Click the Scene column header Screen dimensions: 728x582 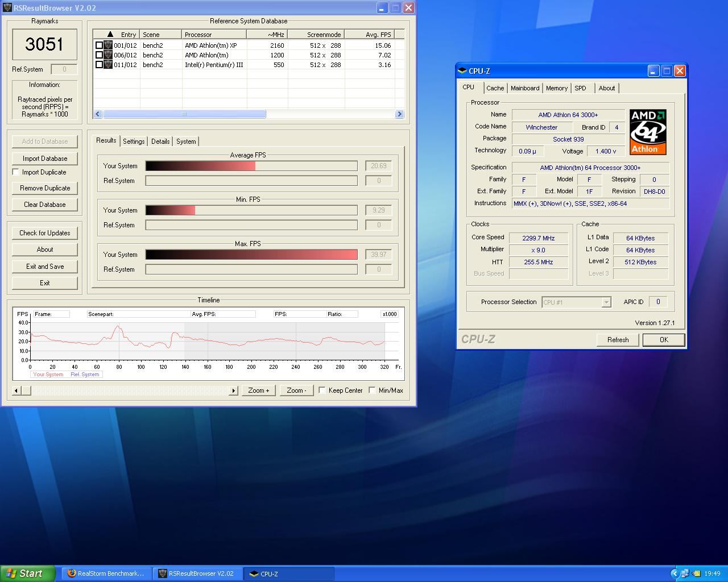161,35
